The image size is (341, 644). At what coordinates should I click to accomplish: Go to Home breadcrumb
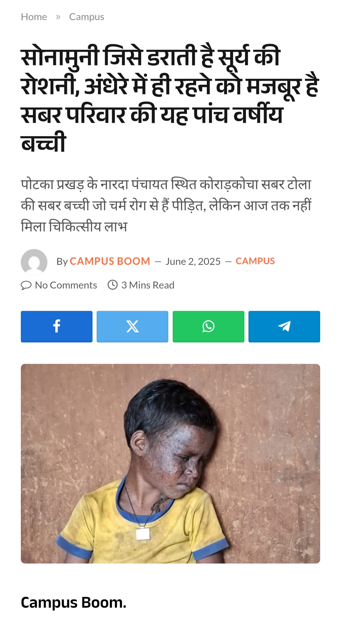click(x=34, y=17)
